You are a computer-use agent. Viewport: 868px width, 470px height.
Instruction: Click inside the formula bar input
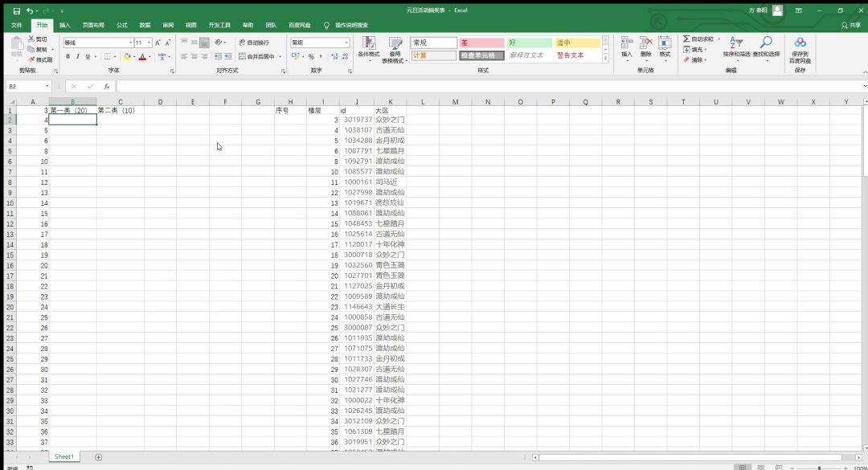click(x=482, y=86)
